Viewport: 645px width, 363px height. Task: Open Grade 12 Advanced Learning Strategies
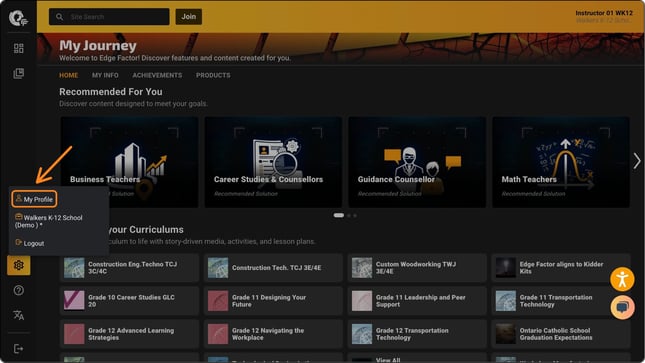pyautogui.click(x=130, y=334)
